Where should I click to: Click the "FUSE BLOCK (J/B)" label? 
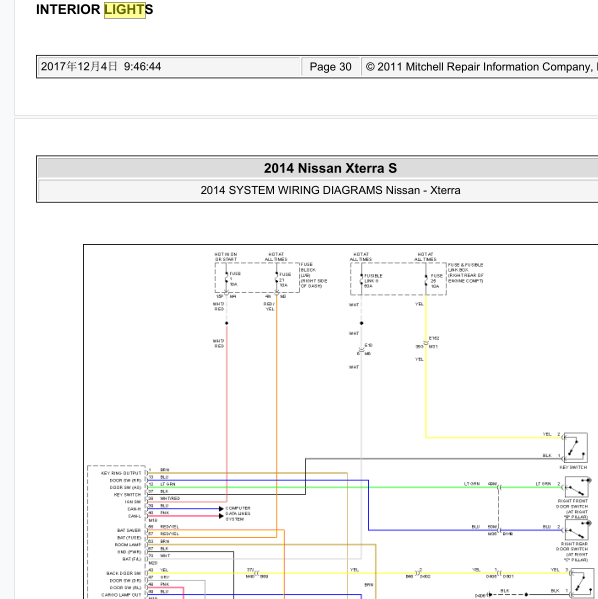(314, 275)
